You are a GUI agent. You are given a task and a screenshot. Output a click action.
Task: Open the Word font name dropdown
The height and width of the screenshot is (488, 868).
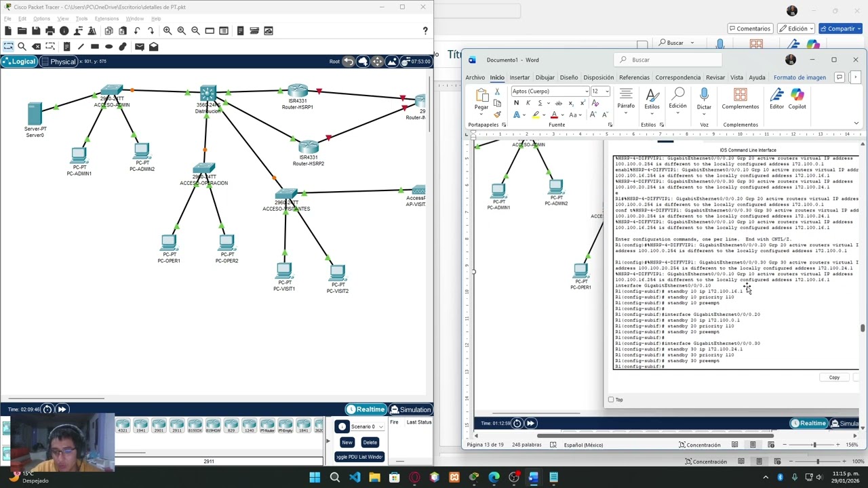587,91
